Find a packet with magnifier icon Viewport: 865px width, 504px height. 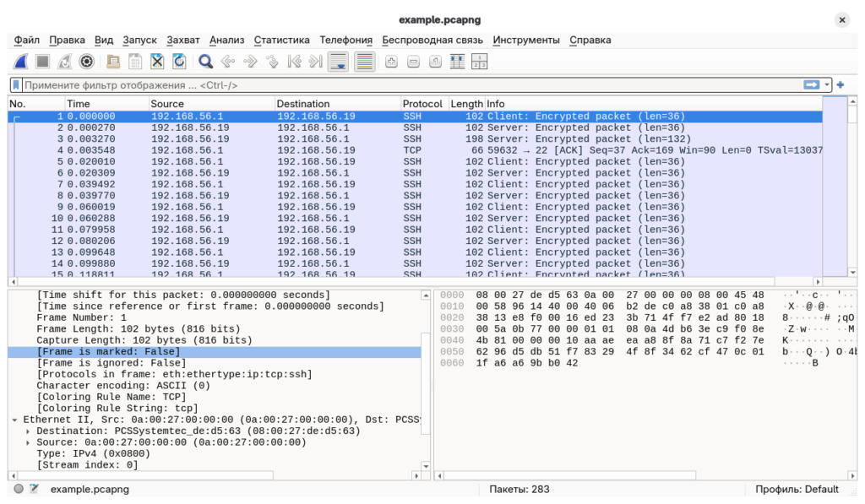[x=206, y=62]
